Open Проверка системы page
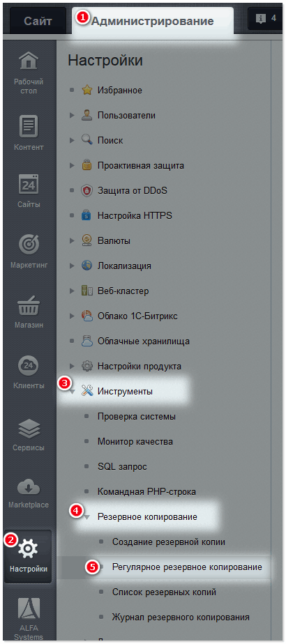The image size is (286, 644). tap(137, 417)
